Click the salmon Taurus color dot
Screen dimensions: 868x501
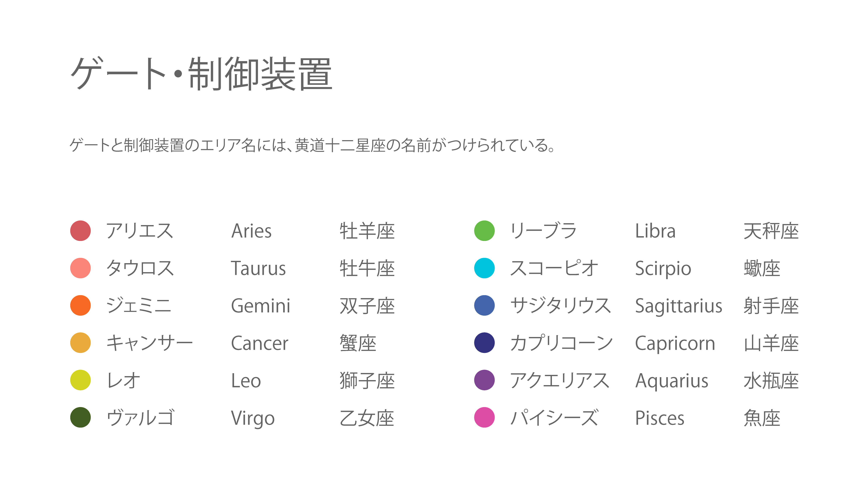point(80,268)
